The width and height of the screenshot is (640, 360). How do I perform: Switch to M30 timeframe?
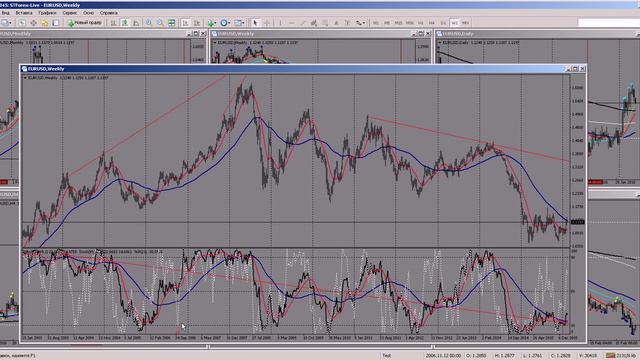[409, 23]
